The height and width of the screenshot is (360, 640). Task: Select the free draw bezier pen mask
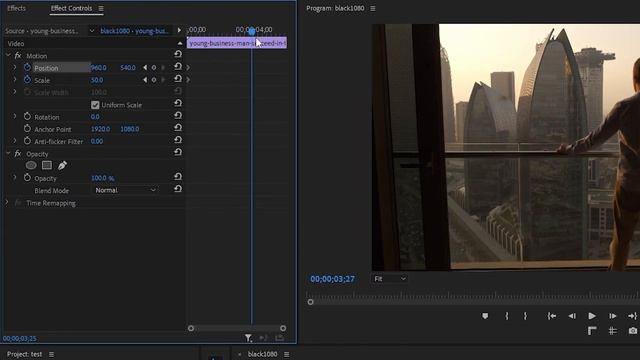point(62,165)
